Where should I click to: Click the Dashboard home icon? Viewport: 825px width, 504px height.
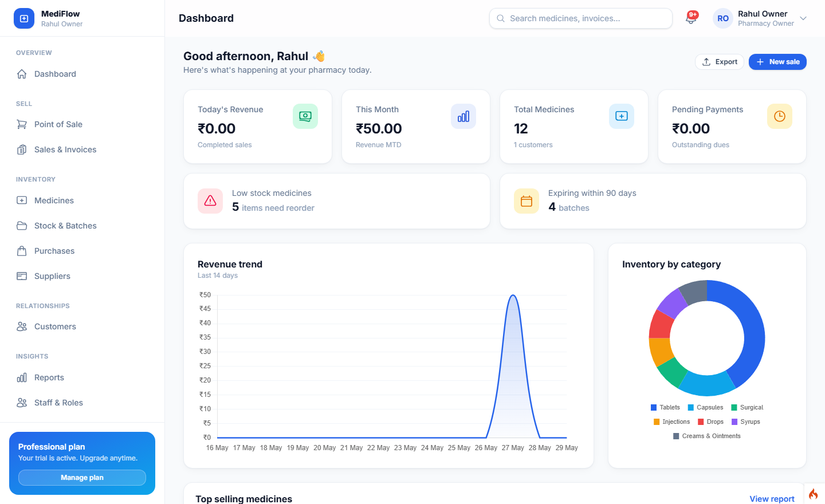coord(22,74)
